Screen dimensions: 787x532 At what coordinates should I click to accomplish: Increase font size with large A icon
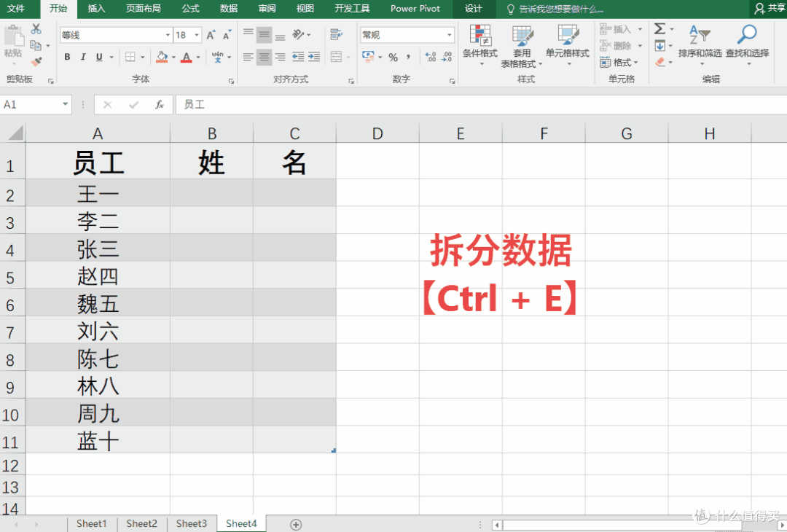211,35
